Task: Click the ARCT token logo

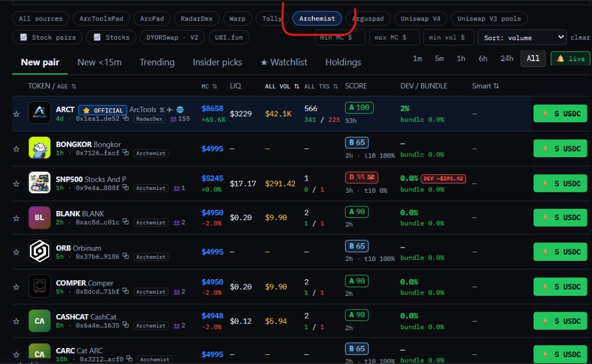Action: 40,112
